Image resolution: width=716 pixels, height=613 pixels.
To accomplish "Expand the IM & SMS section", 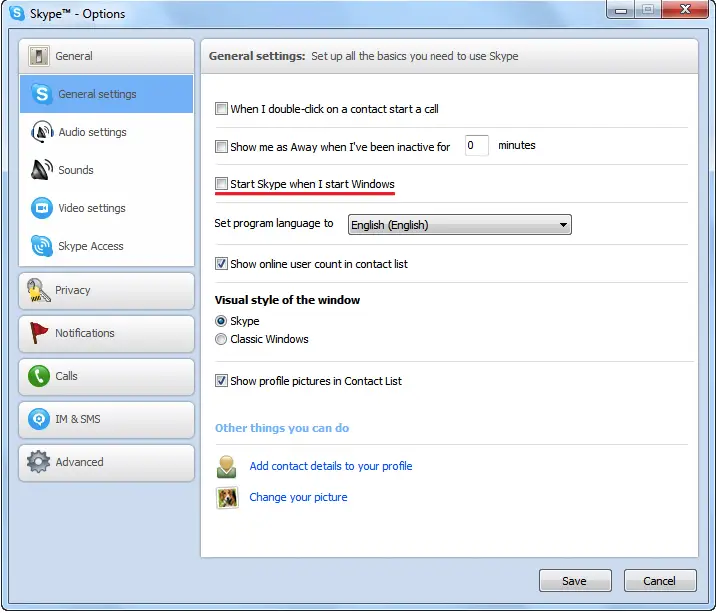I will (x=106, y=419).
